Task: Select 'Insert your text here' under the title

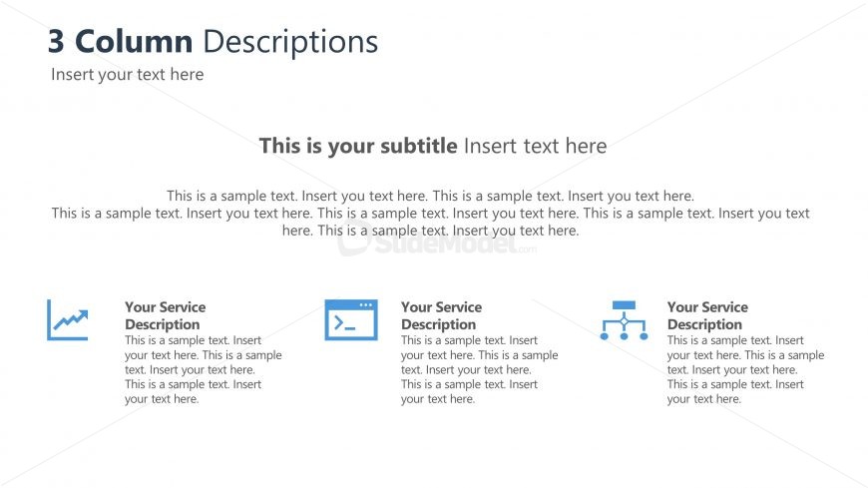Action: pos(128,74)
